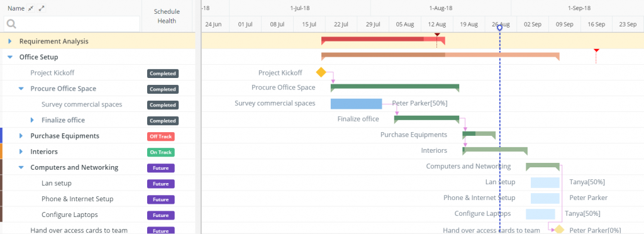Expand the Finalize office task
Screen dimensions: 644x234
pos(32,120)
